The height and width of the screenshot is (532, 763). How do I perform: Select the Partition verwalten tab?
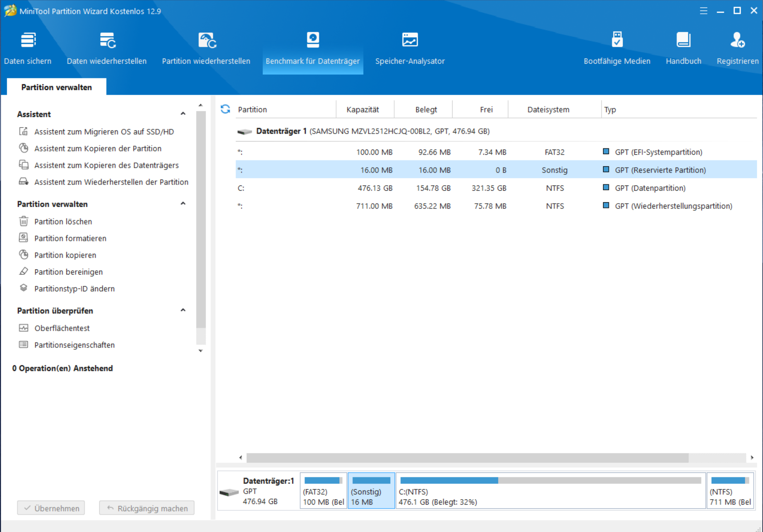pyautogui.click(x=56, y=87)
